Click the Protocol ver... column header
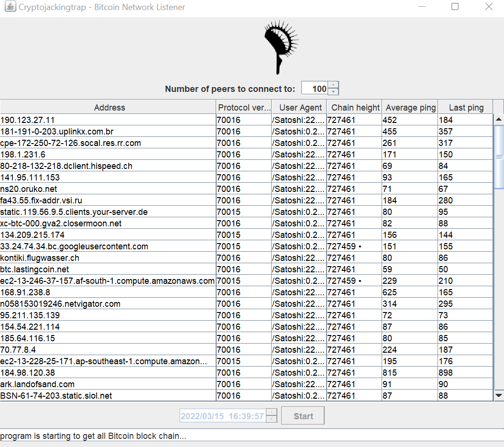Image resolution: width=504 pixels, height=447 pixels. pos(244,107)
